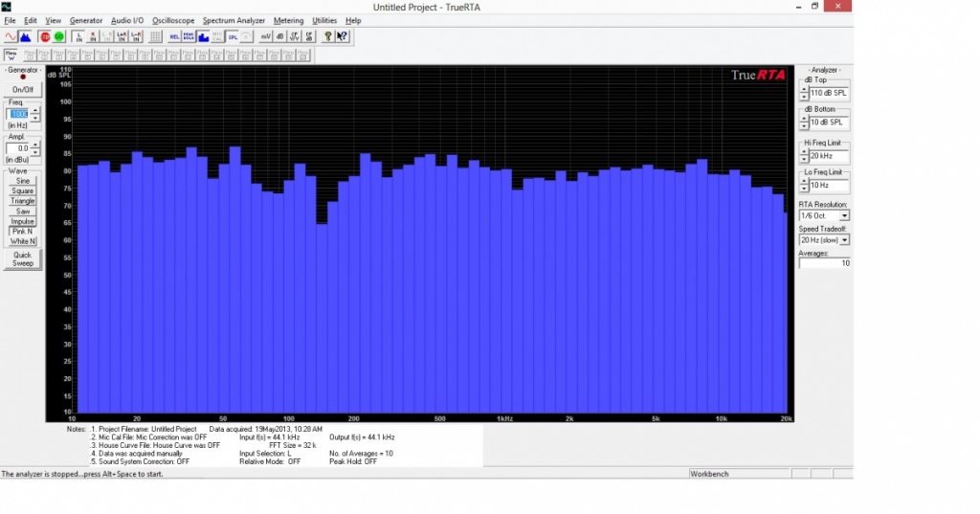980x514 pixels.
Task: Open the oscilloscope view sine-wave icon
Action: click(11, 37)
